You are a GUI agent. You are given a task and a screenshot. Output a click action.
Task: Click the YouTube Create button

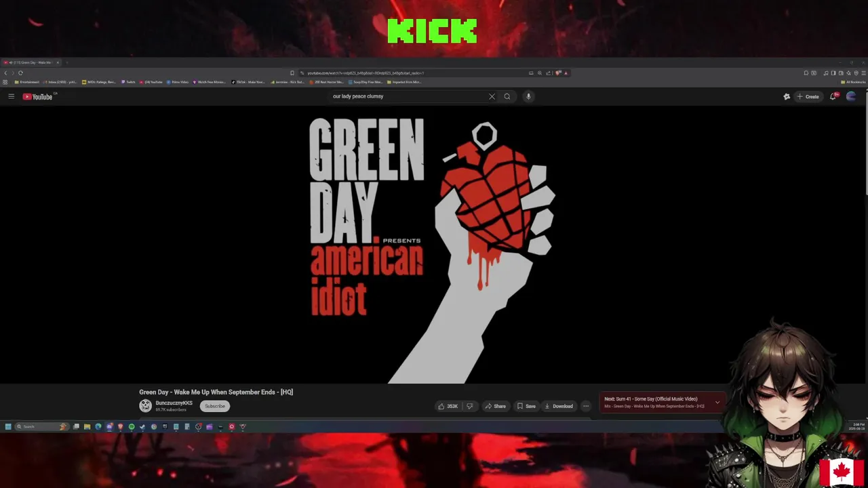click(x=808, y=96)
